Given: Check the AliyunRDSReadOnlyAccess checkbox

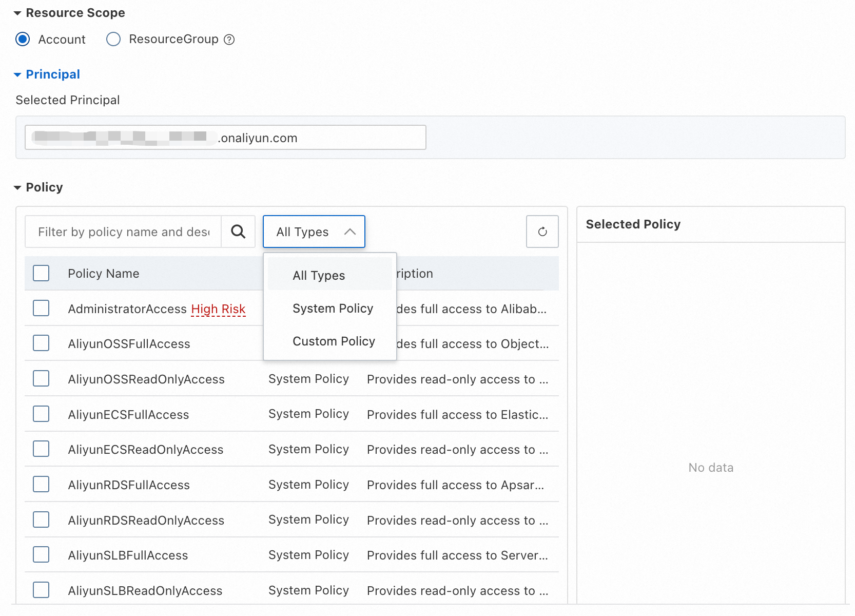Looking at the screenshot, I should pos(41,519).
